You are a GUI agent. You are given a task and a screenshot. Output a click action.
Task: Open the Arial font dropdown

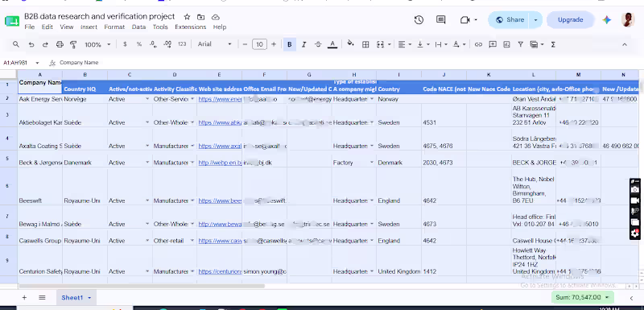click(x=215, y=44)
